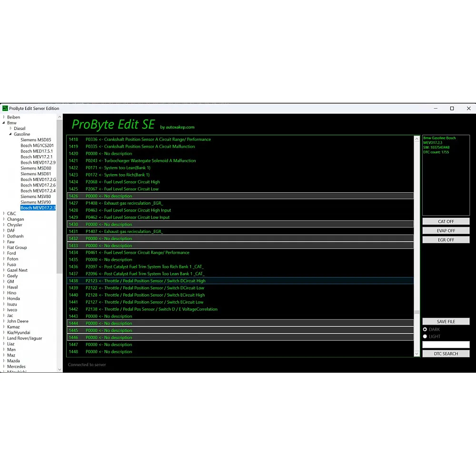This screenshot has height=476, width=476.
Task: Maximize the ProByte Edit window
Action: coord(452,109)
